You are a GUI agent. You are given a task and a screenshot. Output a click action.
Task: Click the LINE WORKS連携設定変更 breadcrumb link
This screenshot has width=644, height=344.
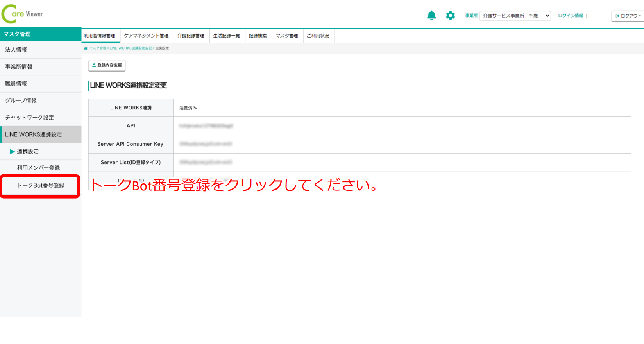pyautogui.click(x=131, y=48)
